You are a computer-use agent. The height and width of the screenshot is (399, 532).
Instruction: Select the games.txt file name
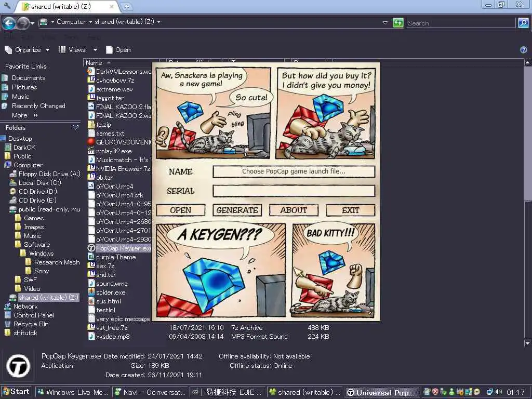pos(110,134)
